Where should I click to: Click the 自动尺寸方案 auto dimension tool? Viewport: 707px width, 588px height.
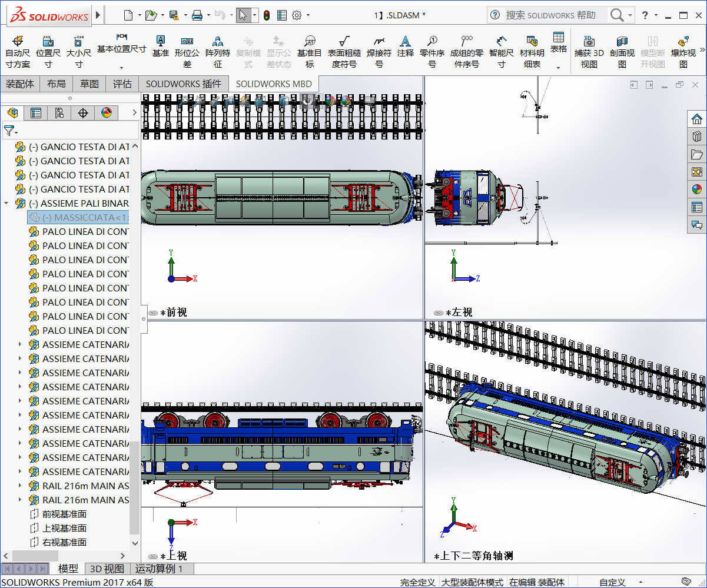(18, 51)
